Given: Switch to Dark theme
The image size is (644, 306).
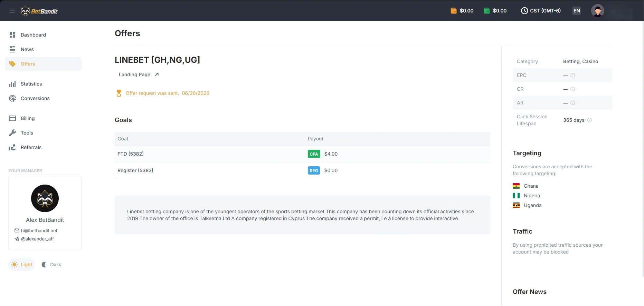Looking at the screenshot, I should (51, 265).
